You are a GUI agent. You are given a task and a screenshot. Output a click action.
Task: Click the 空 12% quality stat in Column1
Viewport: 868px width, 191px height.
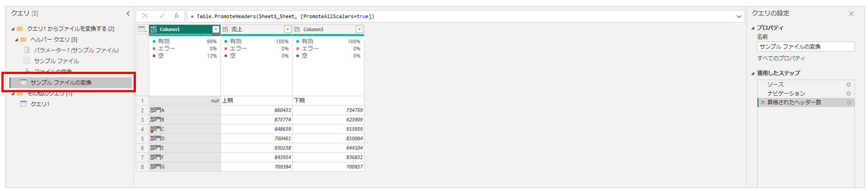(x=185, y=56)
